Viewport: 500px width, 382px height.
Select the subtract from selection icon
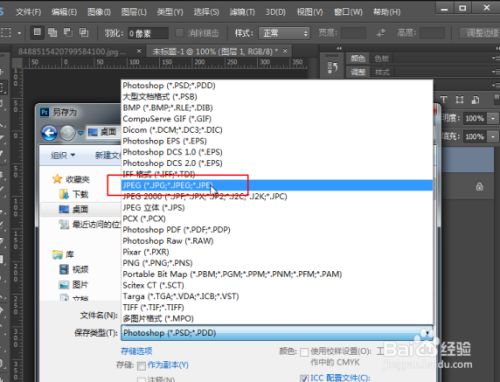click(x=68, y=32)
